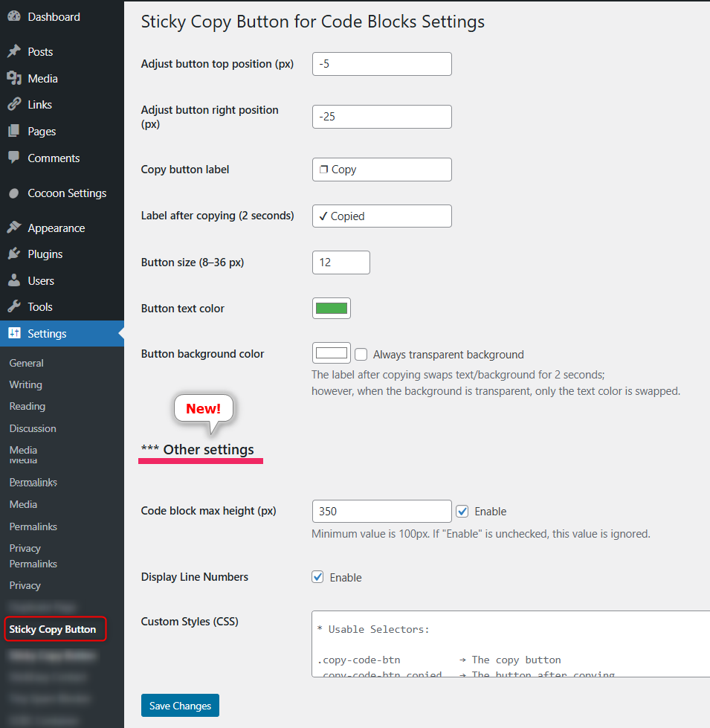Click the Save Changes button

click(180, 706)
